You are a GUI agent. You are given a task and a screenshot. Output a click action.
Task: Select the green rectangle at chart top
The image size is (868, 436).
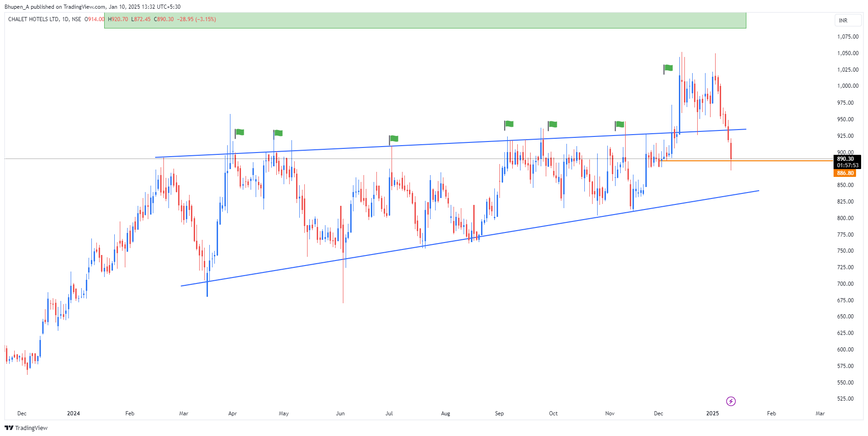pyautogui.click(x=425, y=21)
